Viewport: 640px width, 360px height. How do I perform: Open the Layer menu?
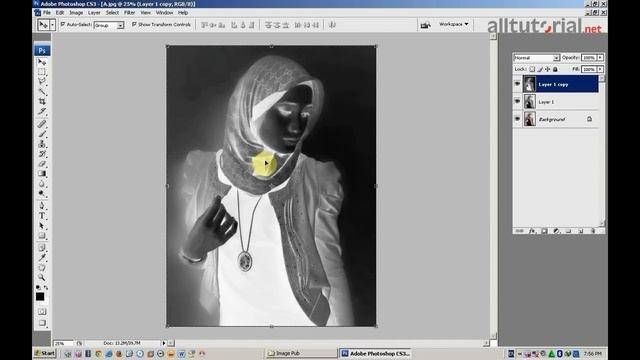(x=94, y=13)
